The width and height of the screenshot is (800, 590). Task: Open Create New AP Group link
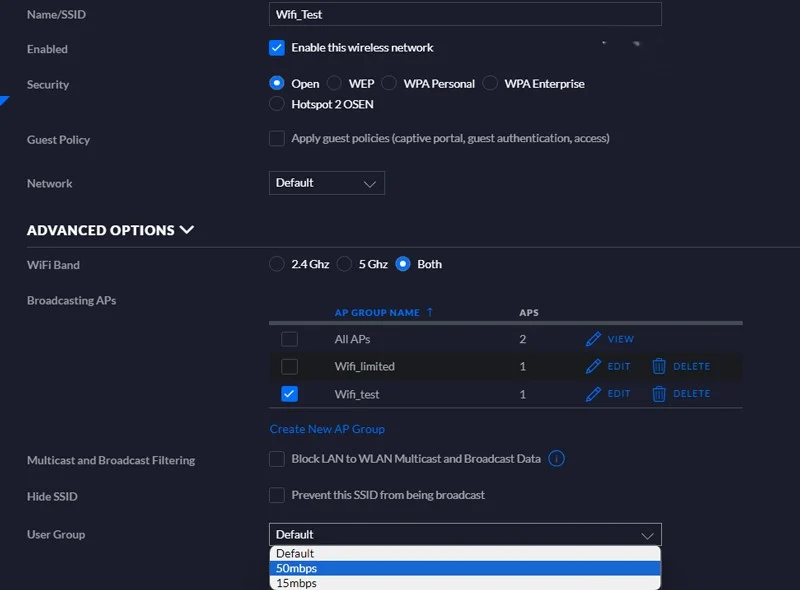click(x=327, y=429)
